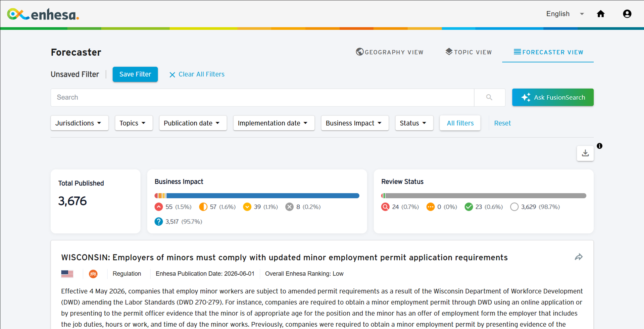
Task: Click the info icon near download
Action: point(600,146)
